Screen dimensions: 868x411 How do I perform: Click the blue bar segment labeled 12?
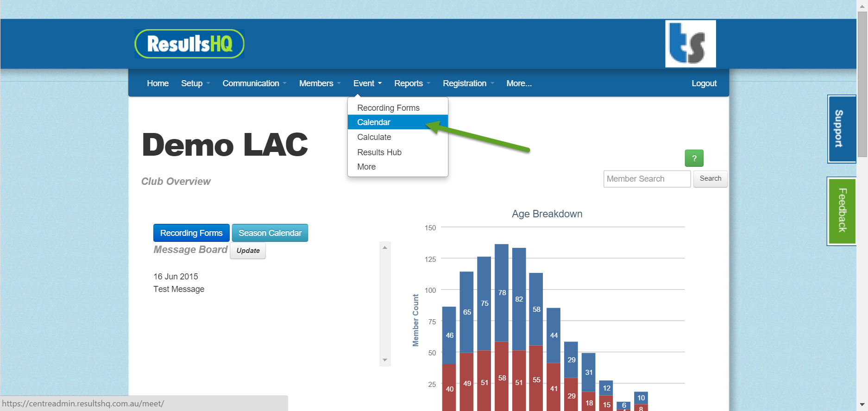(x=606, y=388)
